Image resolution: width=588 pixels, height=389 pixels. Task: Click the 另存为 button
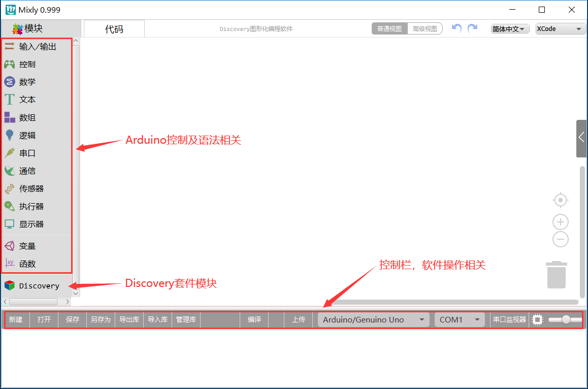(x=101, y=319)
